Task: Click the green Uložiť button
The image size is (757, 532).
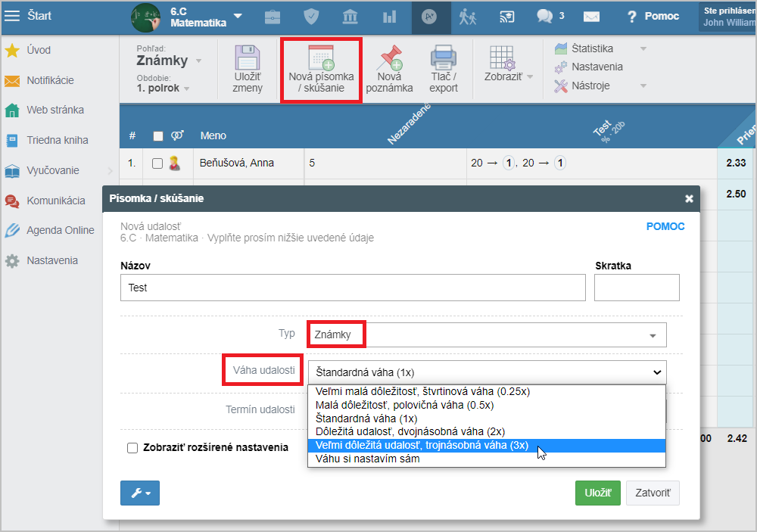Action: tap(598, 493)
